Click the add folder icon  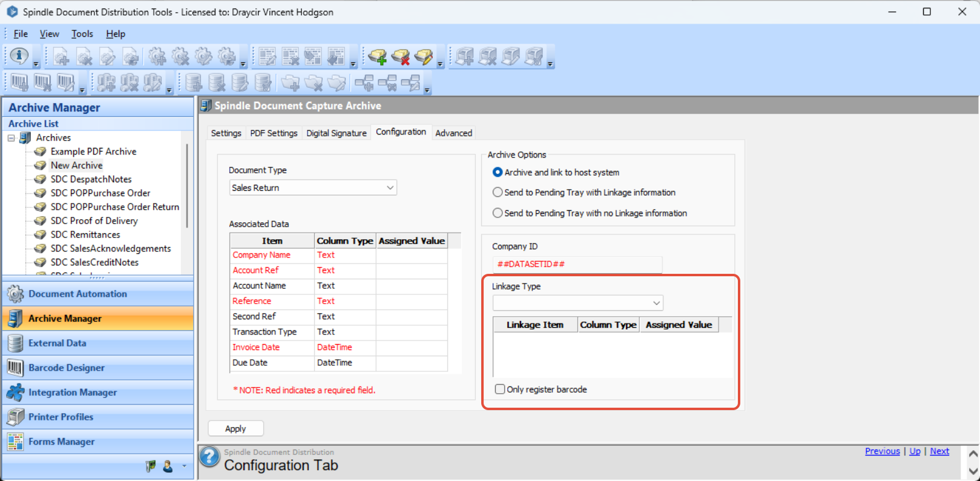pyautogui.click(x=291, y=82)
